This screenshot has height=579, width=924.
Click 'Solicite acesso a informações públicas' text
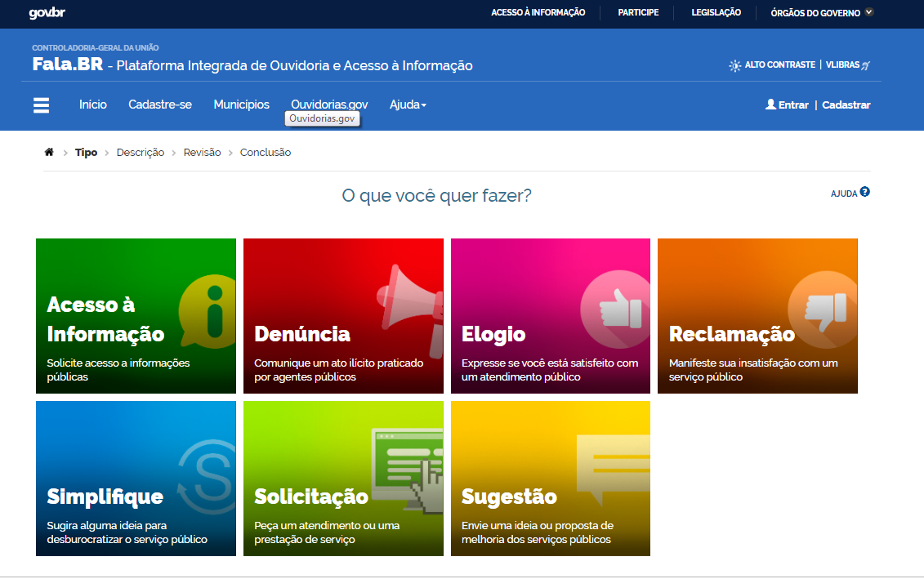[118, 370]
